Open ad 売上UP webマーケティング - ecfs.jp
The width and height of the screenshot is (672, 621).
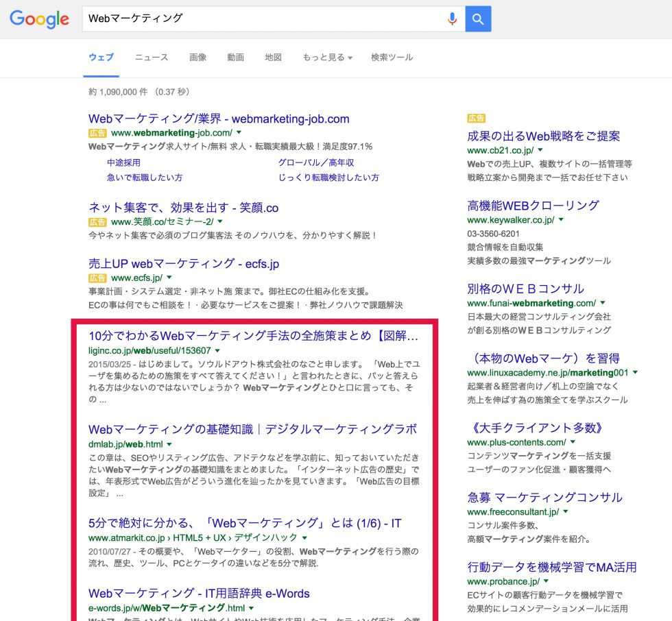[184, 263]
